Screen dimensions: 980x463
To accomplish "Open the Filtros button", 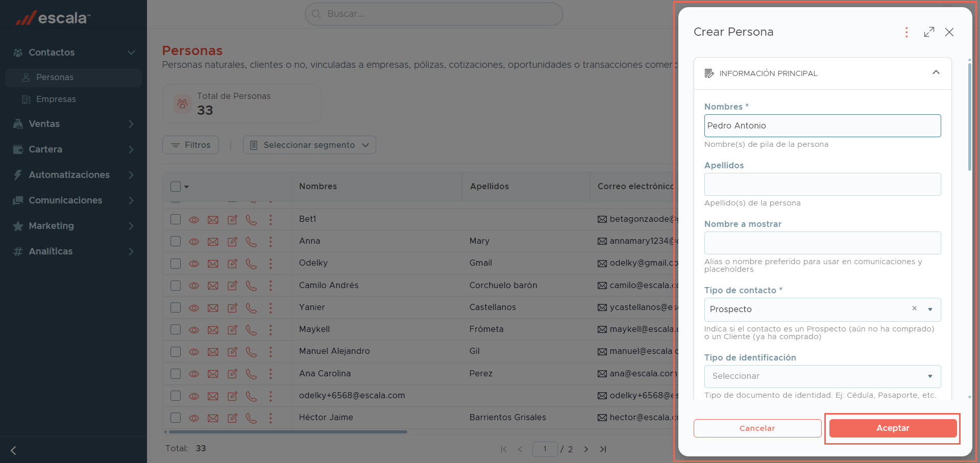I will click(190, 145).
